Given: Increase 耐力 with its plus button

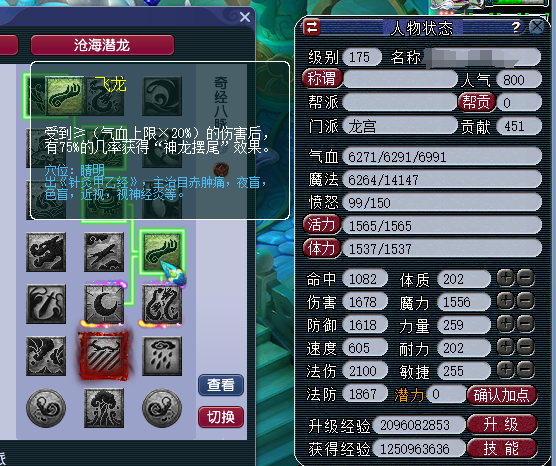Looking at the screenshot, I should tap(505, 346).
